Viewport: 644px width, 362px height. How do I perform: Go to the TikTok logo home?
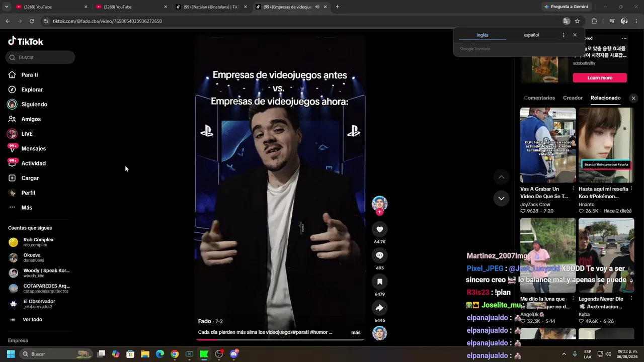pyautogui.click(x=26, y=41)
